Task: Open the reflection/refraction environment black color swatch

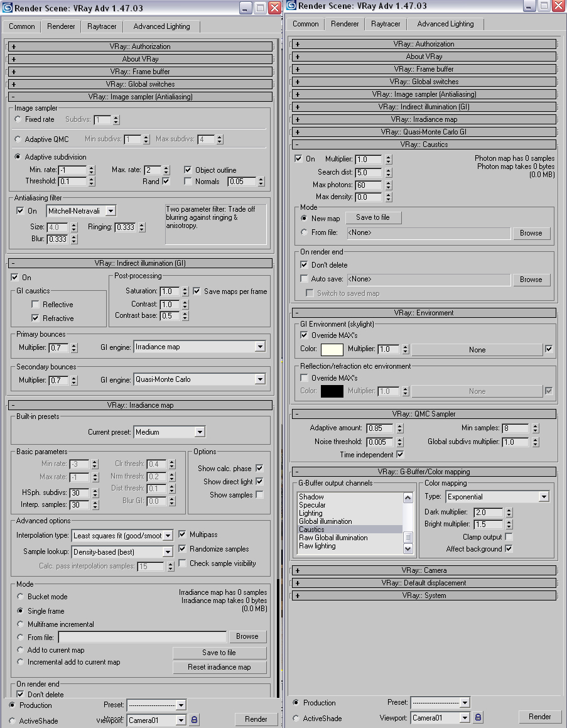Action: [332, 391]
